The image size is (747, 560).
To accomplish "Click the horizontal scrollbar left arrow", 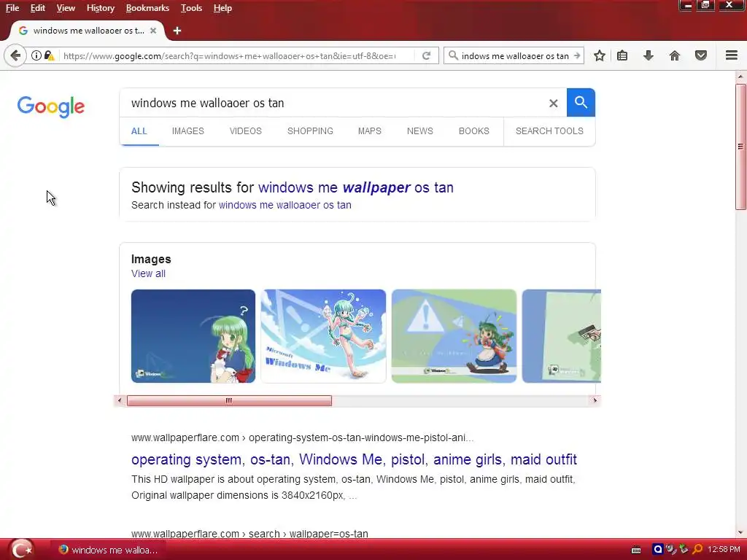I will (120, 400).
